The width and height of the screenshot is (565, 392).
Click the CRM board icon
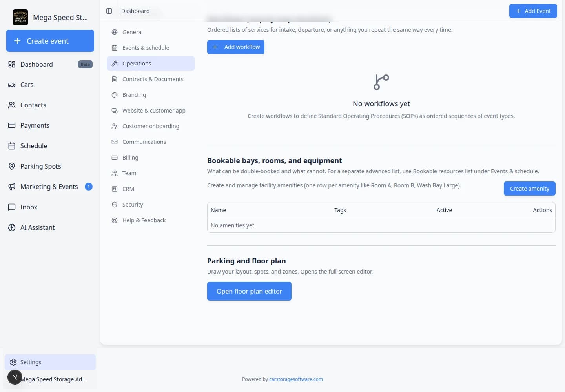click(x=115, y=189)
